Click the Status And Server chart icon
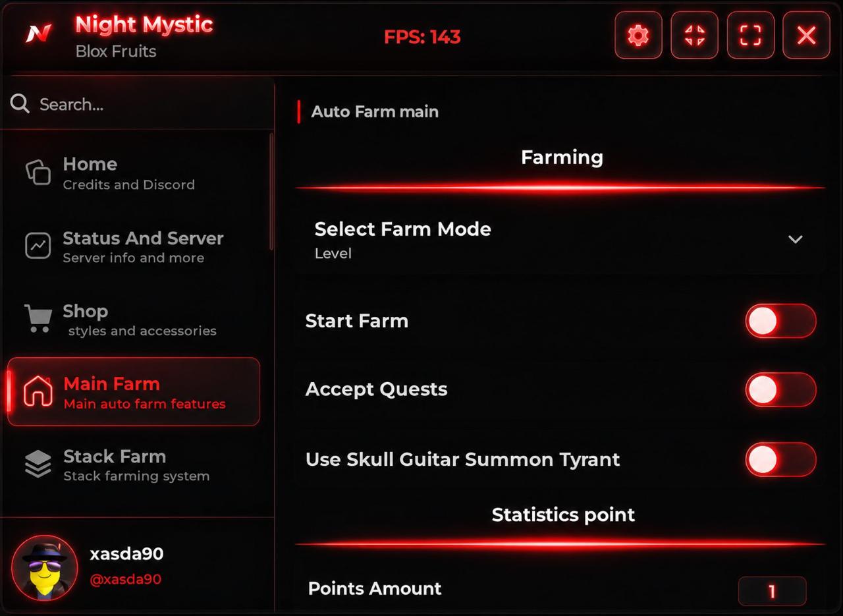 point(38,246)
